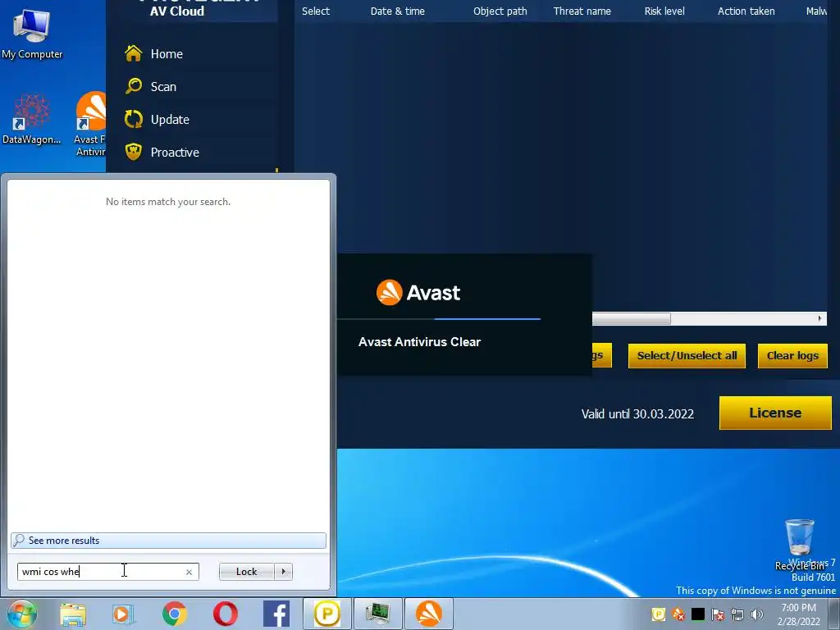This screenshot has height=630, width=840.
Task: Switch to the Avast taskbar window
Action: pos(428,614)
